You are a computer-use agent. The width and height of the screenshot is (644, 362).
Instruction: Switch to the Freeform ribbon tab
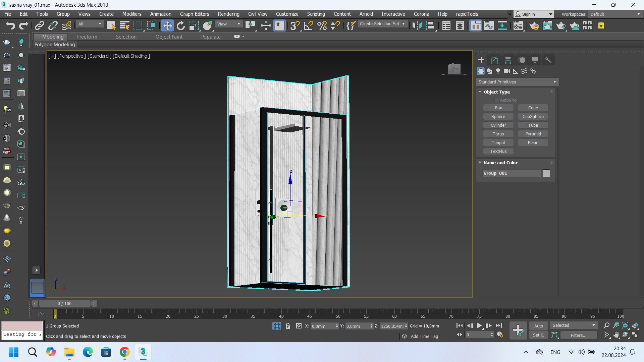click(x=87, y=37)
